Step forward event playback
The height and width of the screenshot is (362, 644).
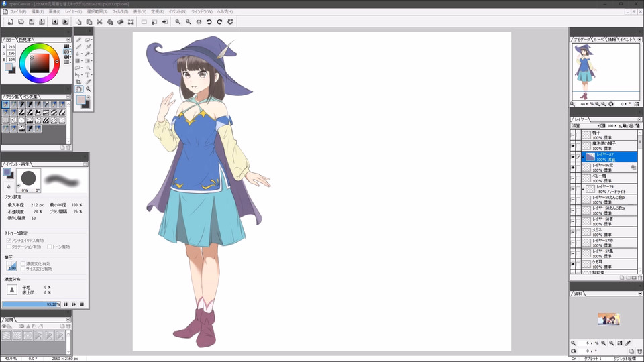click(74, 304)
